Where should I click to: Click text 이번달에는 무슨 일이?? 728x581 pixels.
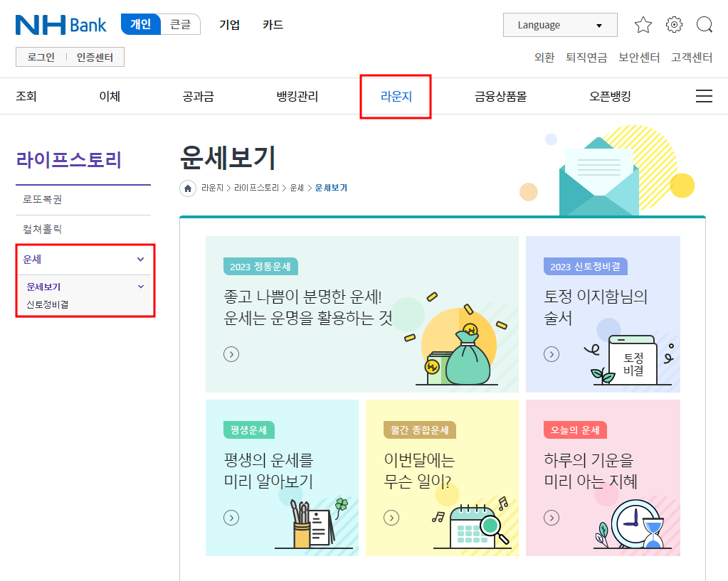click(419, 470)
